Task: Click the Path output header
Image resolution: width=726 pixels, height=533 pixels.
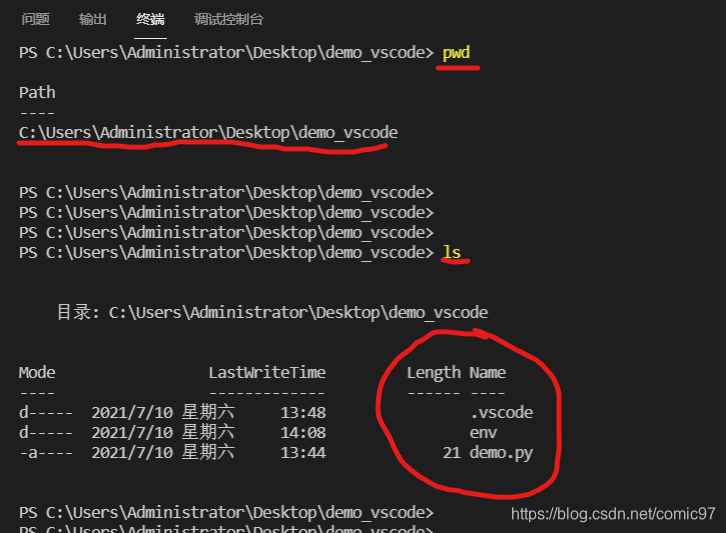Action: point(37,93)
